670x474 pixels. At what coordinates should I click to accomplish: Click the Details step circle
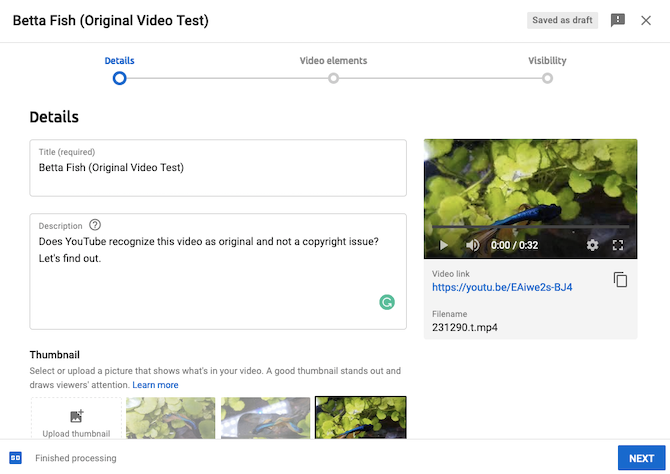click(120, 78)
